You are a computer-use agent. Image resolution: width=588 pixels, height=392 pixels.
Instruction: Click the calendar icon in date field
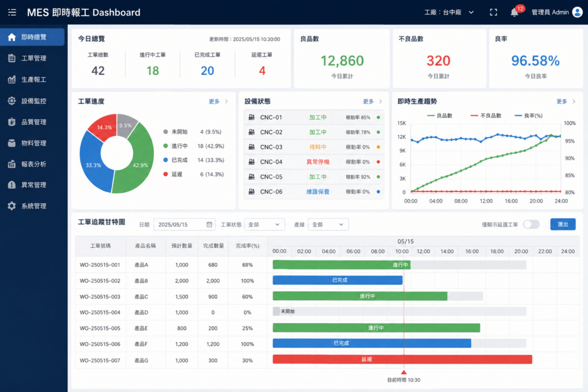209,224
